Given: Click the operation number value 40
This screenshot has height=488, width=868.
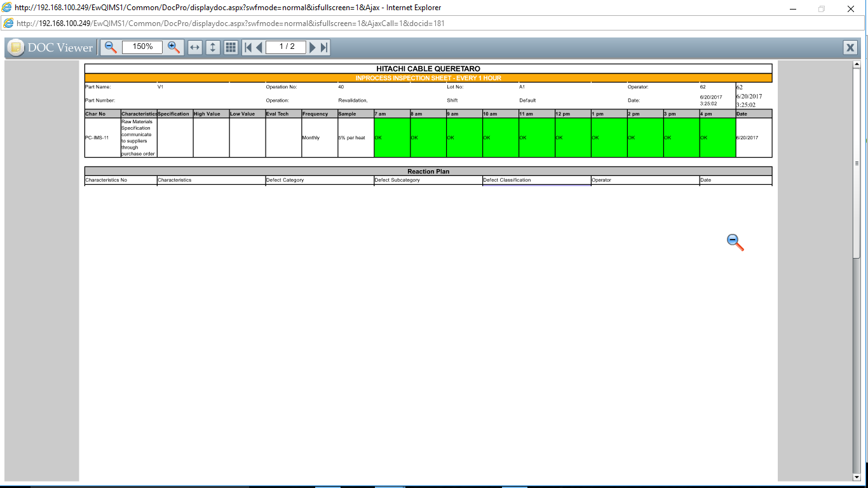Looking at the screenshot, I should point(341,87).
